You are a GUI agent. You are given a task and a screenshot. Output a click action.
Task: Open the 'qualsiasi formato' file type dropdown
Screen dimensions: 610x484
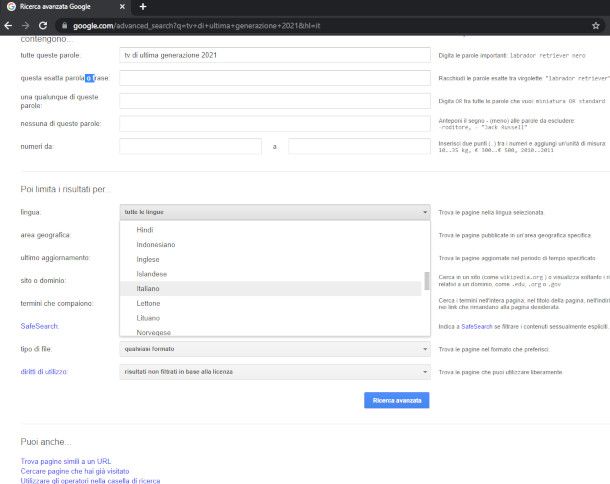[275, 349]
